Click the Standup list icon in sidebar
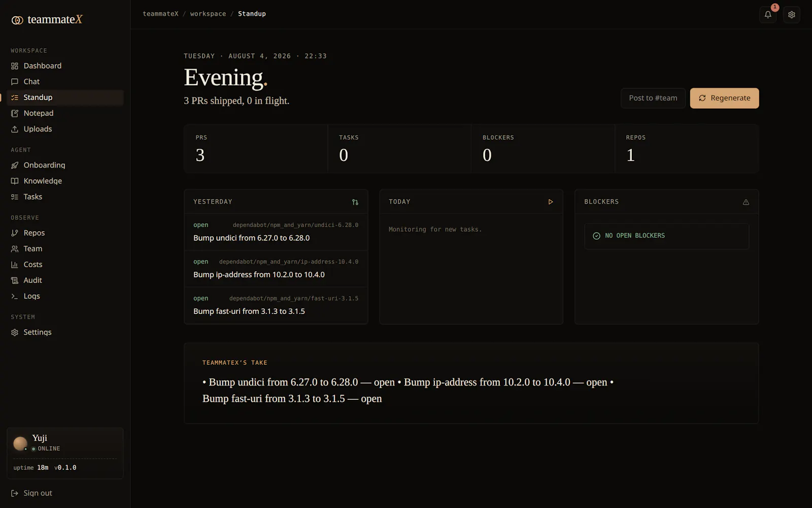 click(x=15, y=98)
